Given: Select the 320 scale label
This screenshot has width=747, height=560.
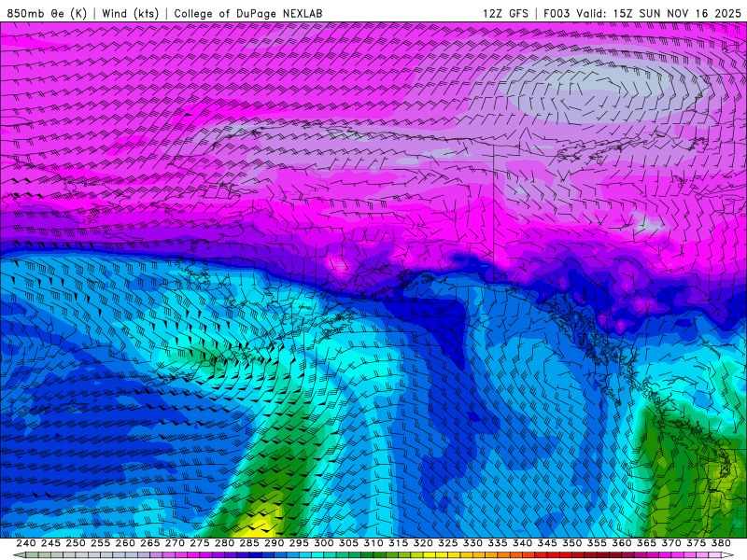Looking at the screenshot, I should pyautogui.click(x=423, y=543).
